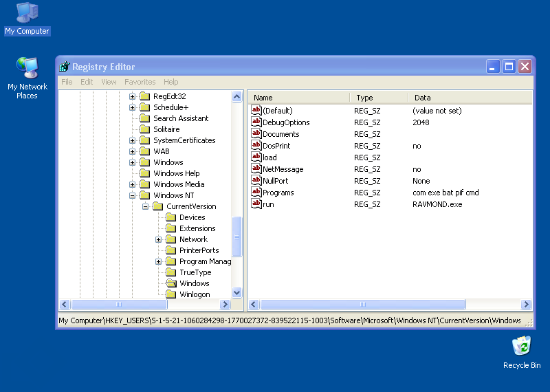Viewport: 550px width, 392px height.
Task: Maximize the Registry Editor window
Action: [x=509, y=66]
